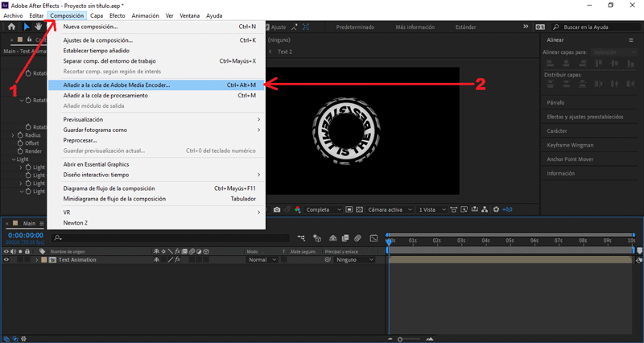Click the pixel aspect ratio correction icon

click(453, 209)
